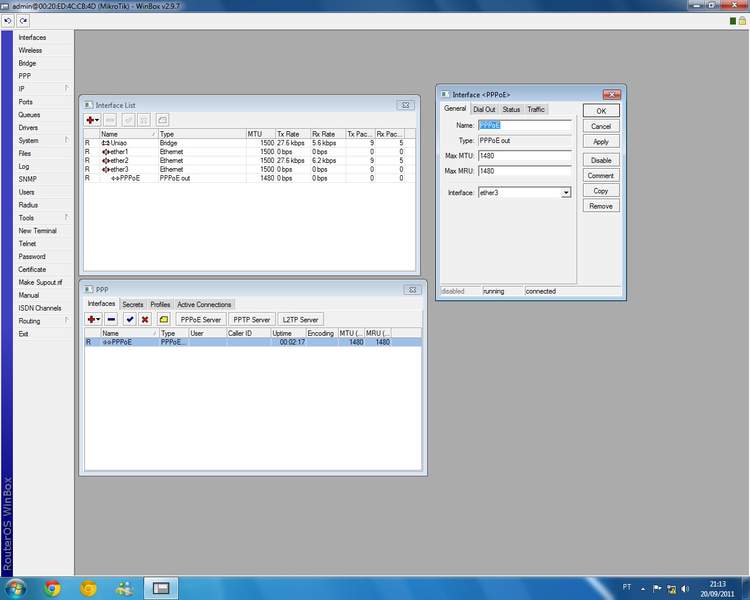
Task: Select the ether1 row in Interface List
Action: pos(249,152)
